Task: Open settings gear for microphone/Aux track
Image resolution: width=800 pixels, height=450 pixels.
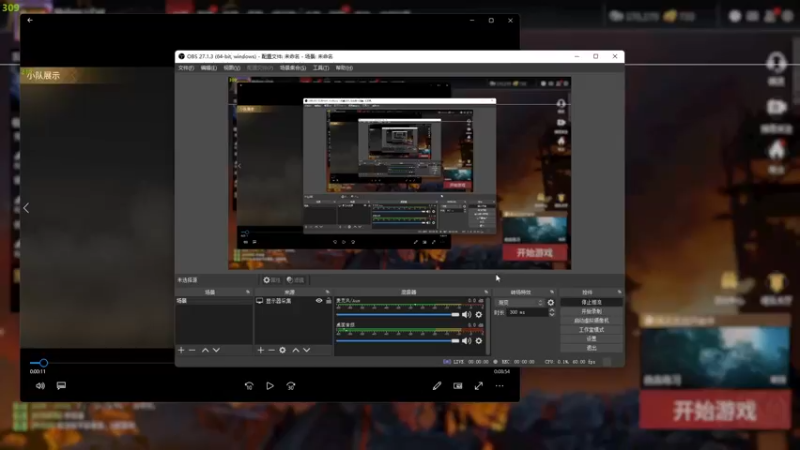Action: coord(478,314)
